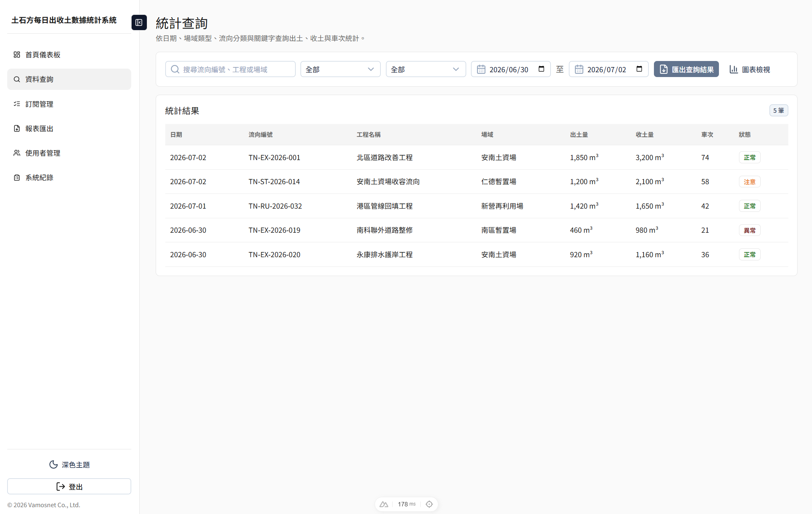Click the bar chart icon for 圖表檢視

pyautogui.click(x=734, y=69)
